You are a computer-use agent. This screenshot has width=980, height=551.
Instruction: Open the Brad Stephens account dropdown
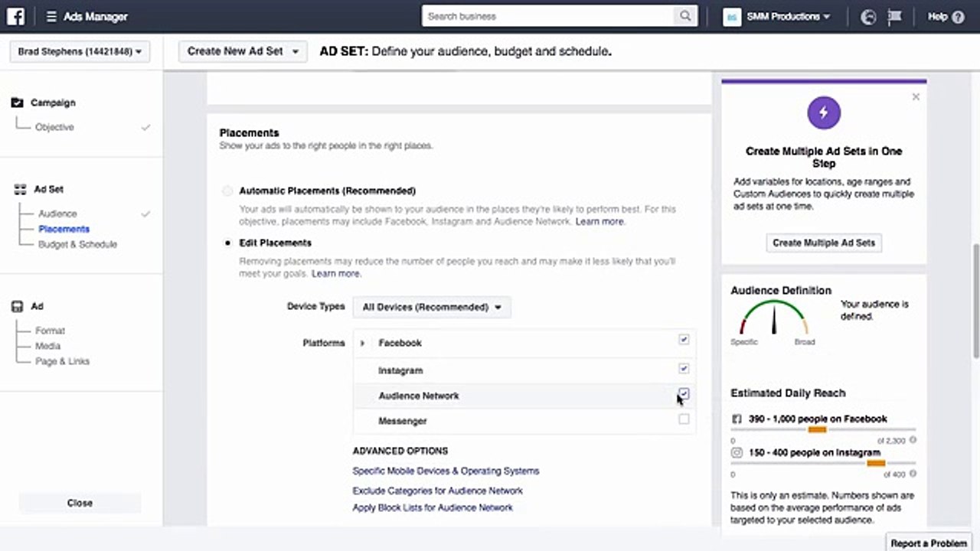pyautogui.click(x=80, y=52)
